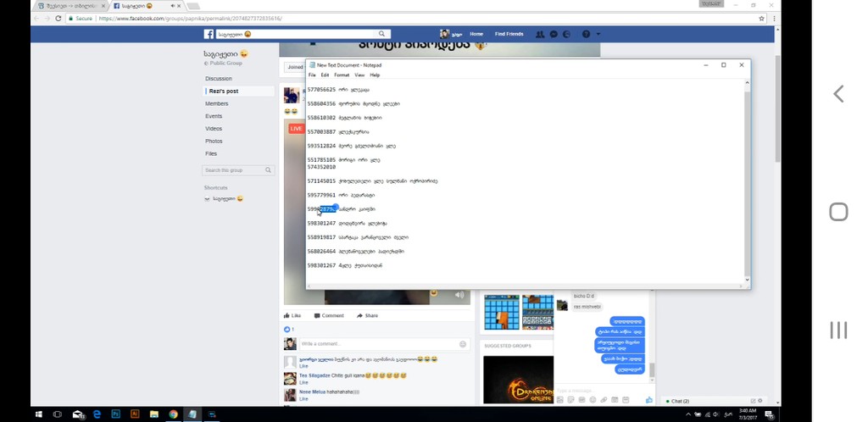Open Notepad's File menu
Viewport: 868px width, 422px height.
coord(312,75)
